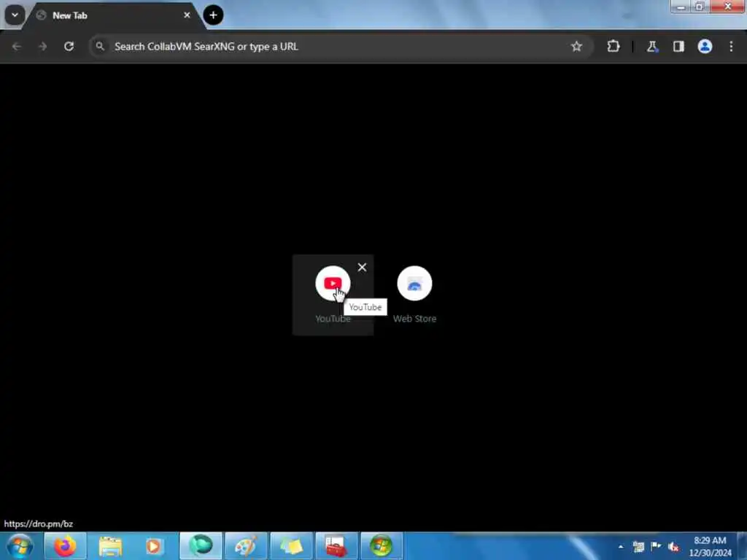Open Action Center flag icon
Screen dimensions: 747x560
tap(656, 546)
